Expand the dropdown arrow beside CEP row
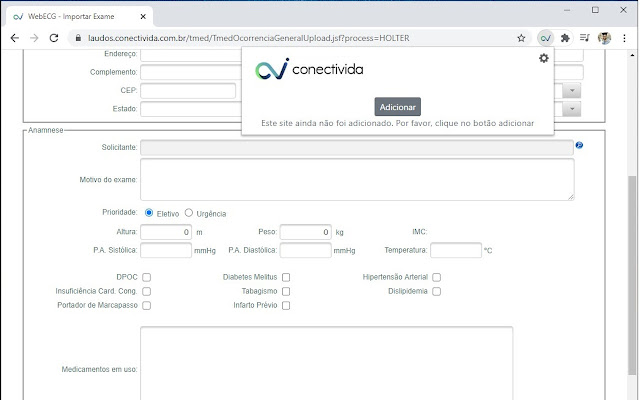Screen dimensions: 640x400 [571, 91]
